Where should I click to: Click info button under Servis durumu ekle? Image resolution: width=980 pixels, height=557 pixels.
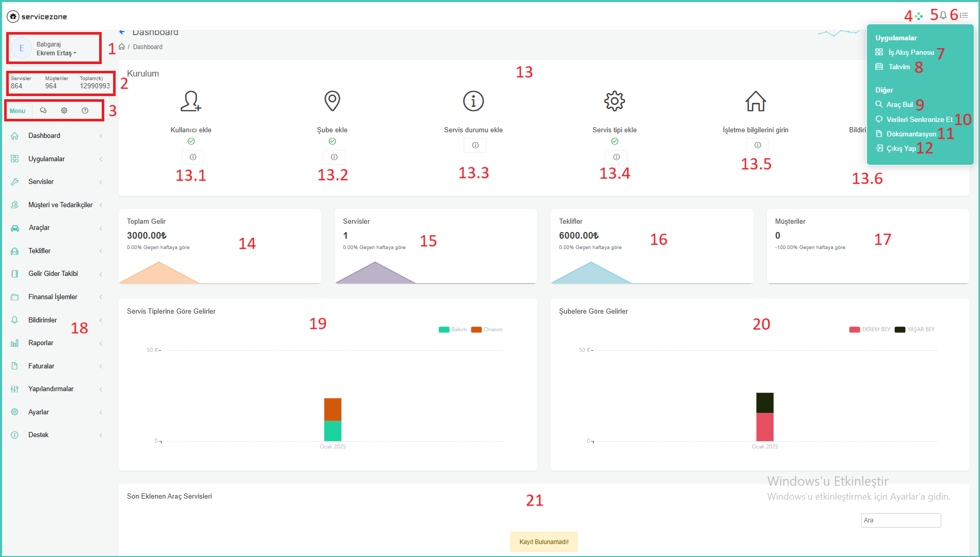point(475,145)
